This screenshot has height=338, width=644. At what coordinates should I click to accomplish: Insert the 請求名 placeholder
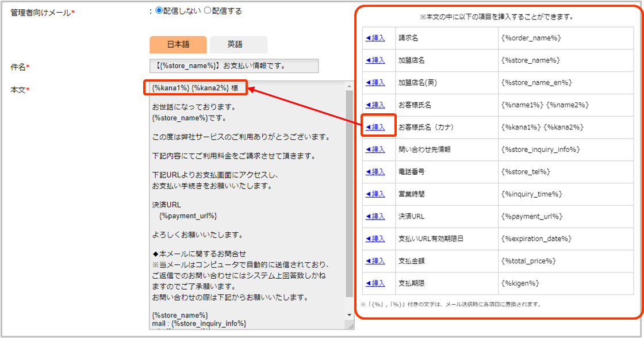point(375,38)
